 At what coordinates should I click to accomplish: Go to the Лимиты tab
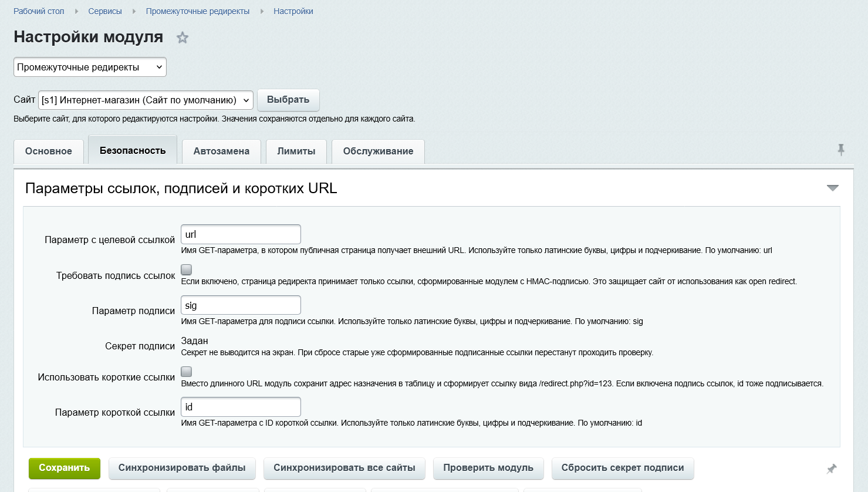296,151
